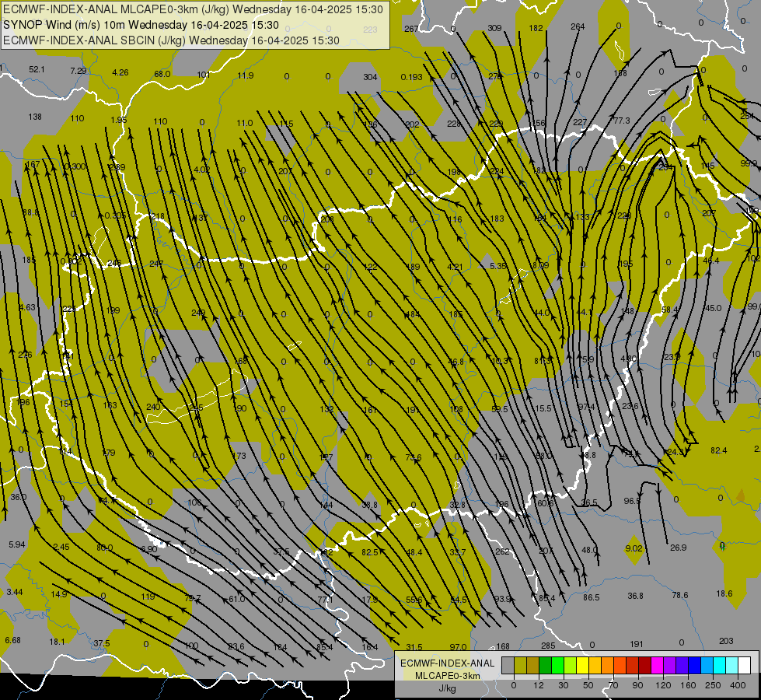The width and height of the screenshot is (761, 700).
Task: Click the map value '78.6'
Action: click(x=680, y=595)
